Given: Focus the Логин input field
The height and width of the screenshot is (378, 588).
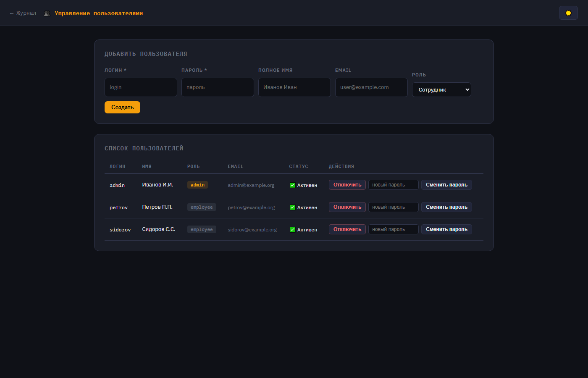Looking at the screenshot, I should point(141,87).
